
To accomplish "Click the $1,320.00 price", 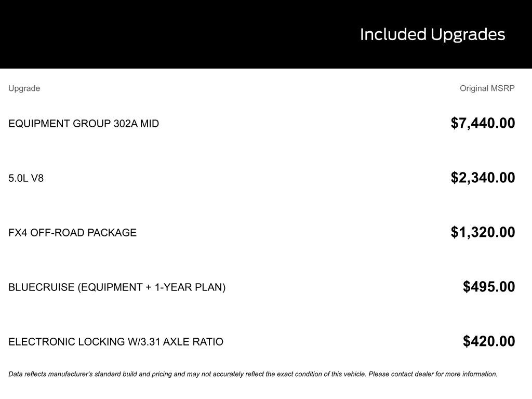I will [483, 232].
